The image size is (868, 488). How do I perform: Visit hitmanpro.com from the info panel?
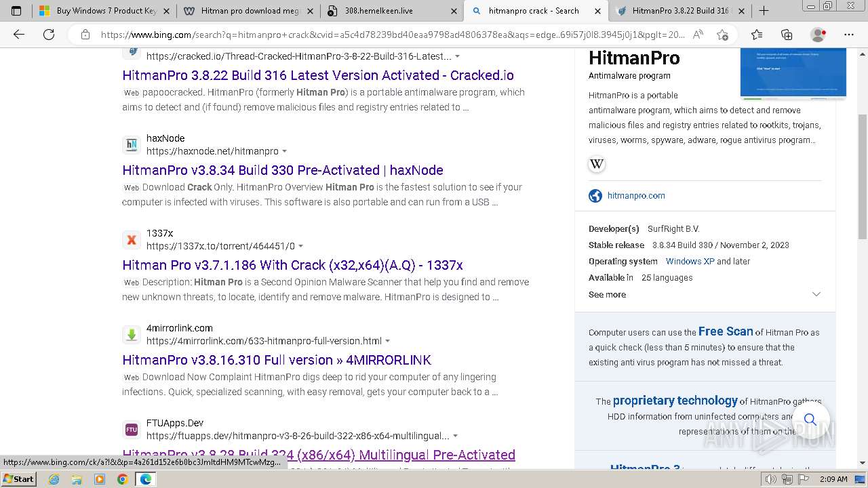click(x=636, y=196)
